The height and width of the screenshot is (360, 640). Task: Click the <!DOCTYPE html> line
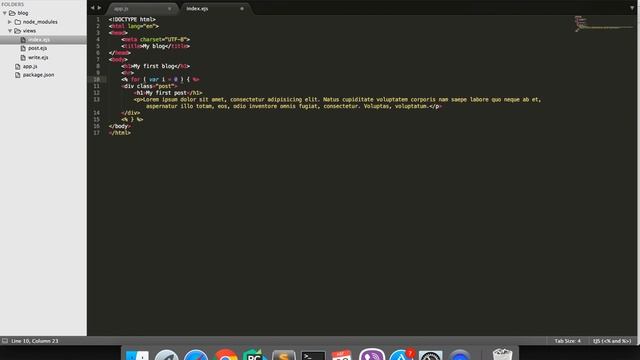(132, 19)
